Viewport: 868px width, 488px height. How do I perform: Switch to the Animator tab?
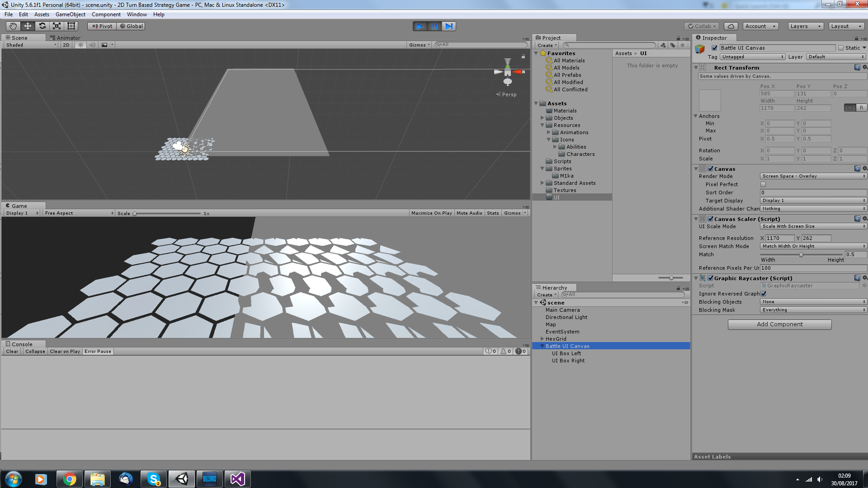pyautogui.click(x=65, y=38)
